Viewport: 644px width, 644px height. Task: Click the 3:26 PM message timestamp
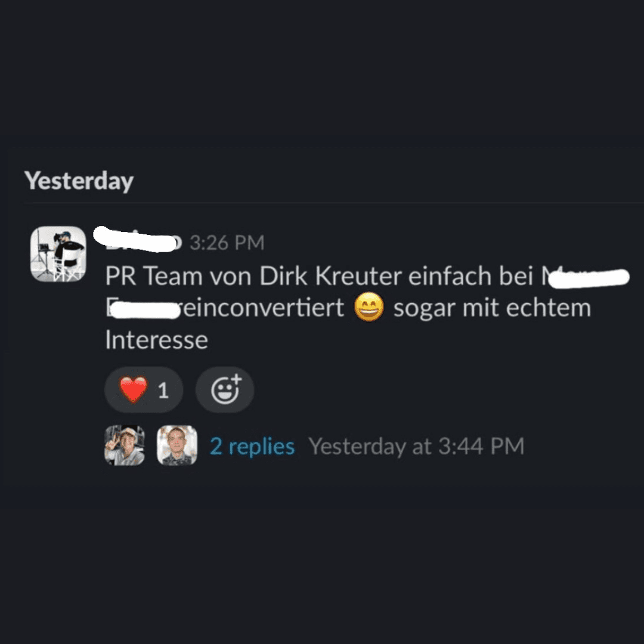click(227, 243)
